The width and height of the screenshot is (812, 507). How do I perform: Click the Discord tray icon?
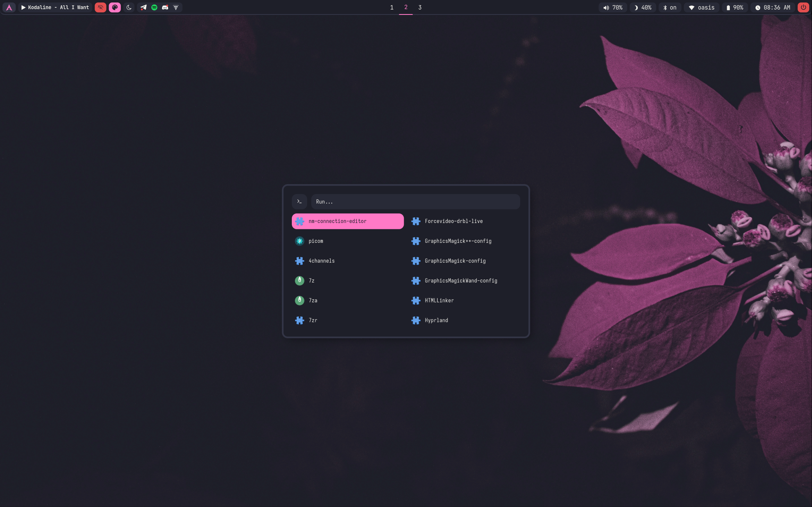coord(165,7)
